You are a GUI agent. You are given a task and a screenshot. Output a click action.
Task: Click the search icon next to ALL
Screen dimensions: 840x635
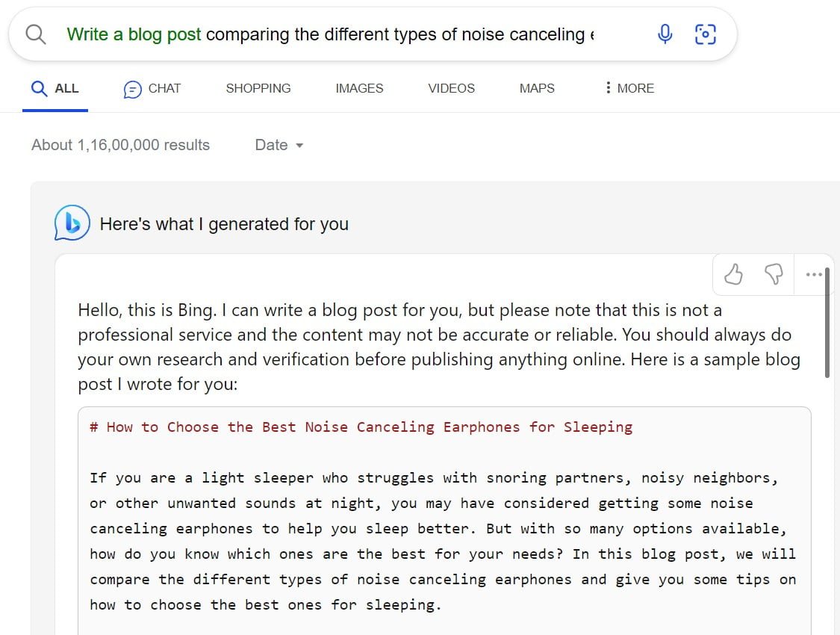pyautogui.click(x=40, y=87)
